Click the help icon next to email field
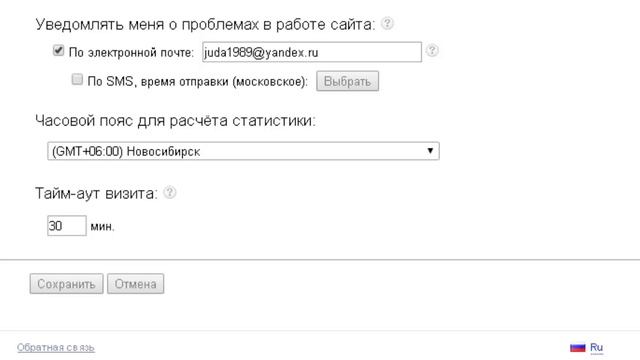This screenshot has width=640, height=360. coord(432,51)
